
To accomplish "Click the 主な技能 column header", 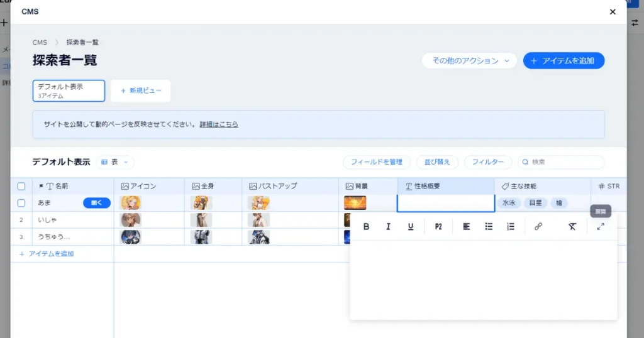I will tap(543, 186).
